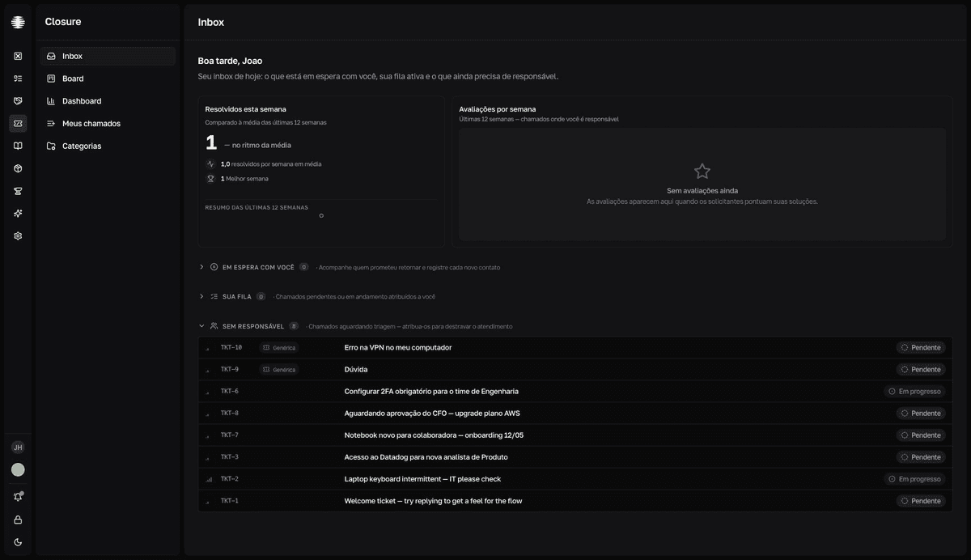The width and height of the screenshot is (971, 560).
Task: Open notifications bell icon
Action: click(18, 497)
